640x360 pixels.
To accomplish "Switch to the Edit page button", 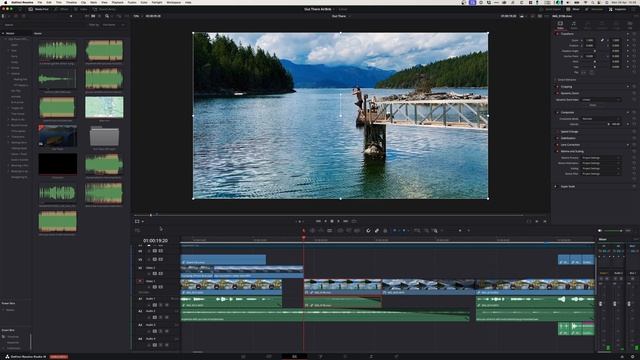I will pyautogui.click(x=294, y=356).
